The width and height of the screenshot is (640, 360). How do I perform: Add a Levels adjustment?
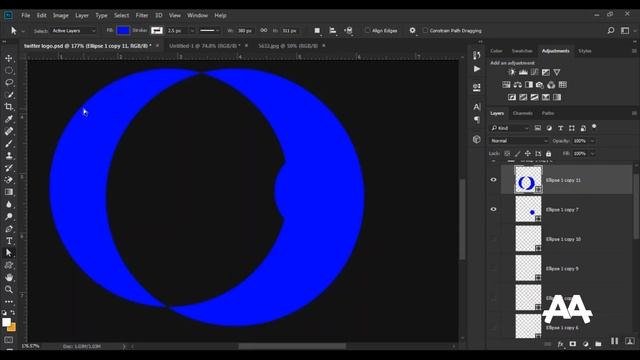click(x=523, y=72)
